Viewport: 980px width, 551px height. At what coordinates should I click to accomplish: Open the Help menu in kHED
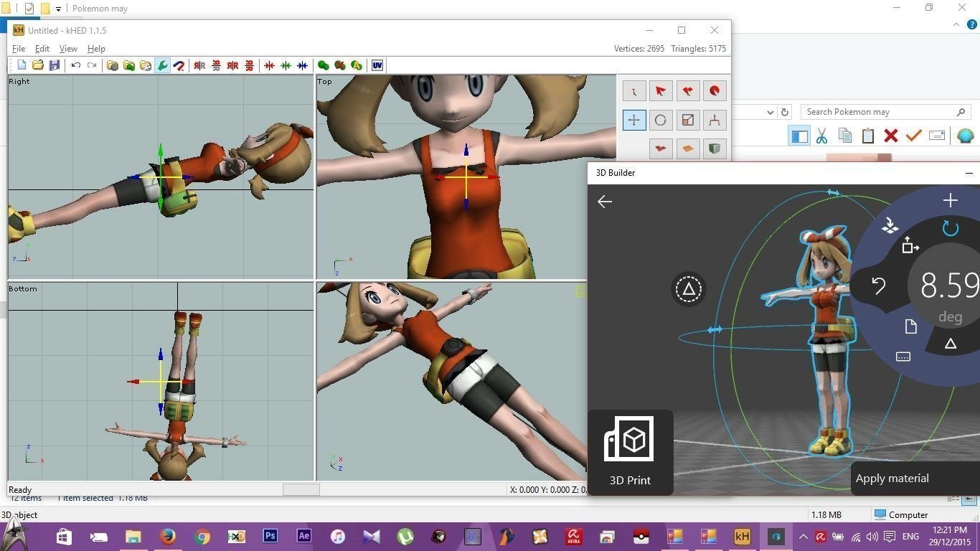(x=96, y=49)
